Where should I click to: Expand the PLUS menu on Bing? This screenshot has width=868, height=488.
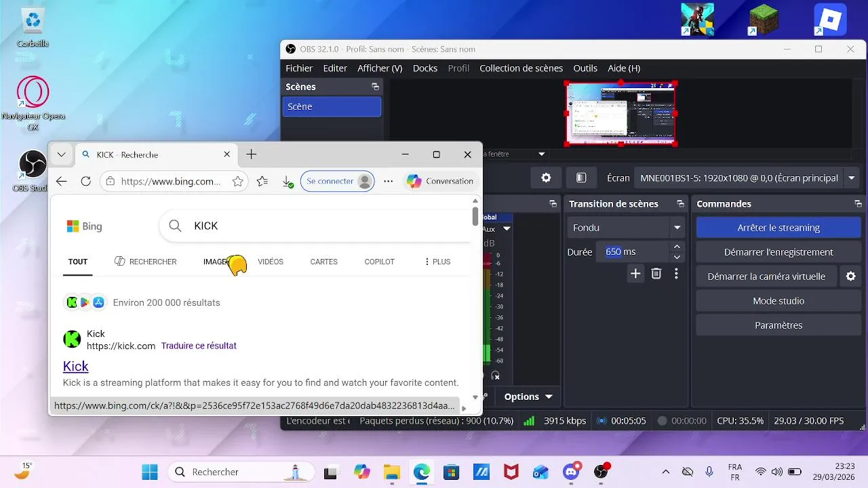437,262
